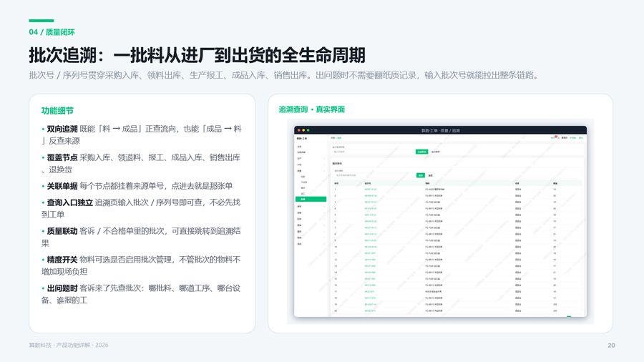This screenshot has height=362, width=644.
Task: Select the "出问题时" bullet label
Action: (62, 288)
